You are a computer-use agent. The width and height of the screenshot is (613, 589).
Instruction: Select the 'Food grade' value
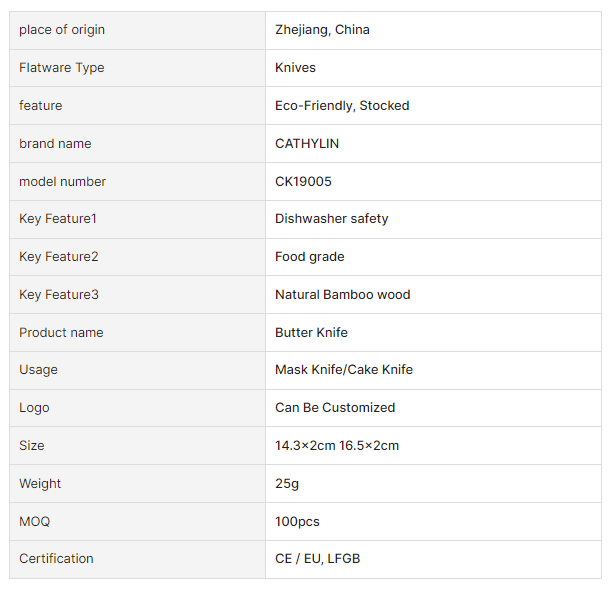click(309, 257)
